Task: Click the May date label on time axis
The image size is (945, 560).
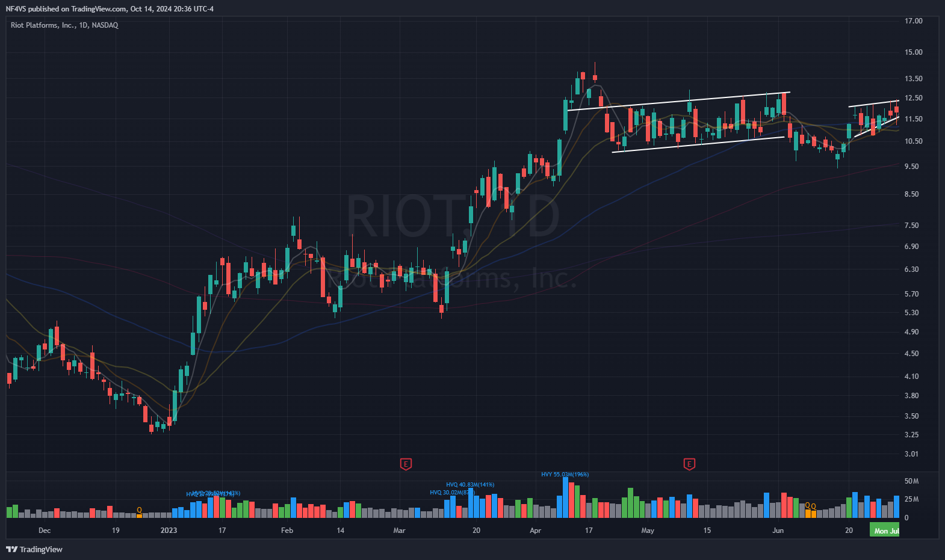Action: (648, 531)
